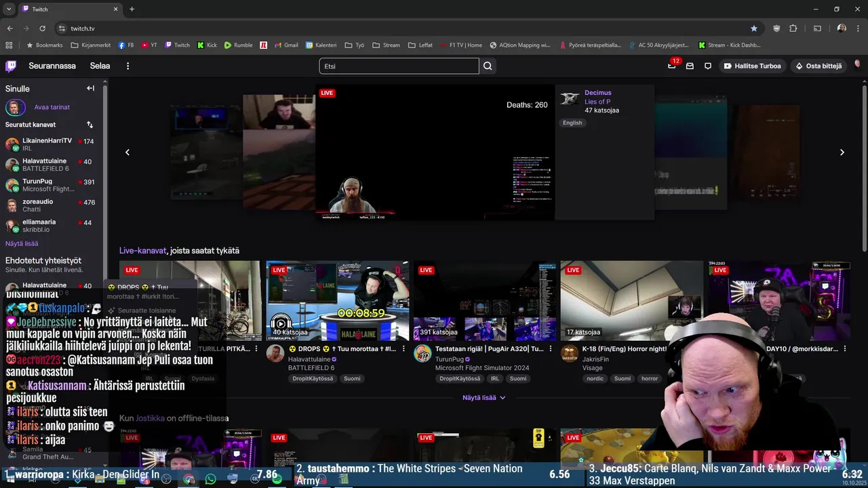Screen dimensions: 868x488
Task: Open the Leffat bookmarks folder
Action: tap(420, 45)
